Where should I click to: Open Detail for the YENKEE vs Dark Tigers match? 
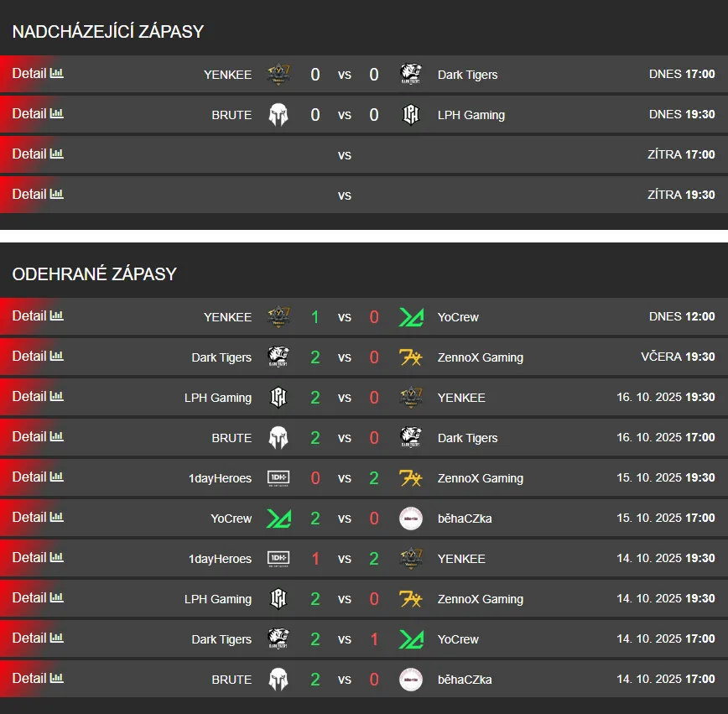click(29, 73)
